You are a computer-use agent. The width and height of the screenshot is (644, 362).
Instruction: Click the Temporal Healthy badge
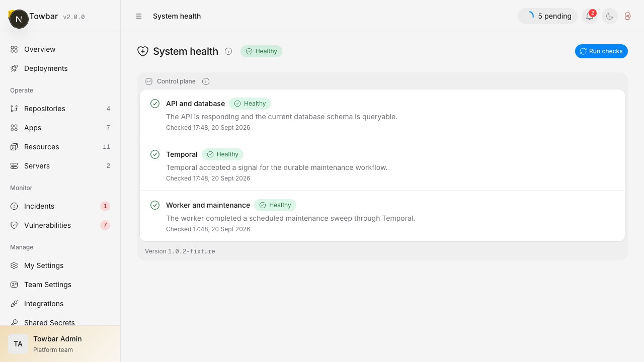coord(223,154)
